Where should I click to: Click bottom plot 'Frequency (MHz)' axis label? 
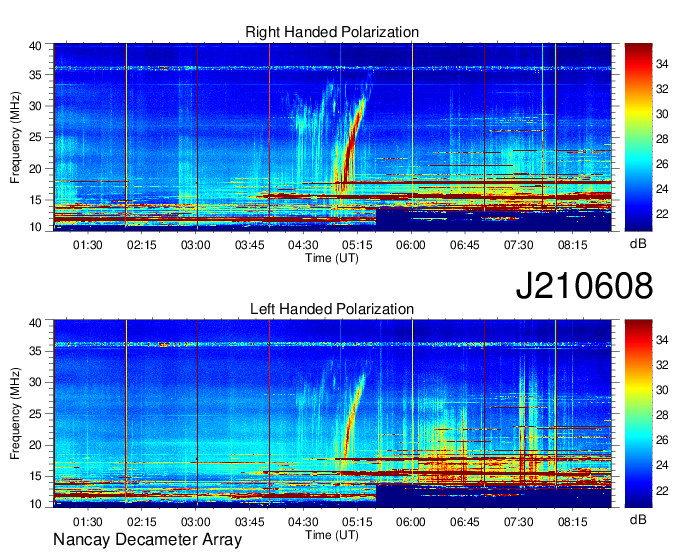pos(15,414)
